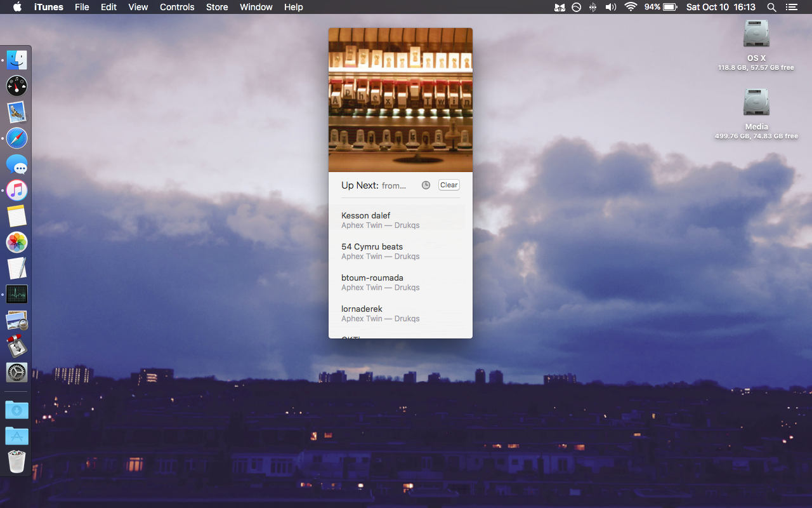Open the Window menu

pyautogui.click(x=256, y=7)
